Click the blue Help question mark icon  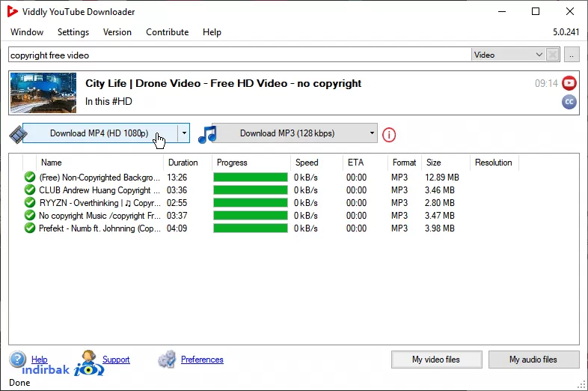pos(18,360)
